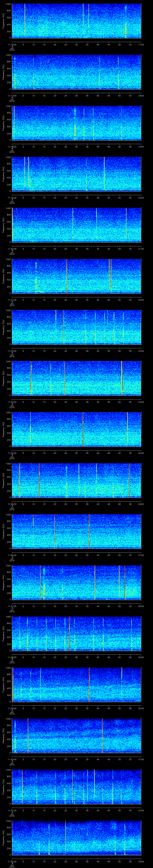Image resolution: width=153 pixels, height=868 pixels.
Task: Click the 11:20:00 start time label
Action: [x=12, y=249]
